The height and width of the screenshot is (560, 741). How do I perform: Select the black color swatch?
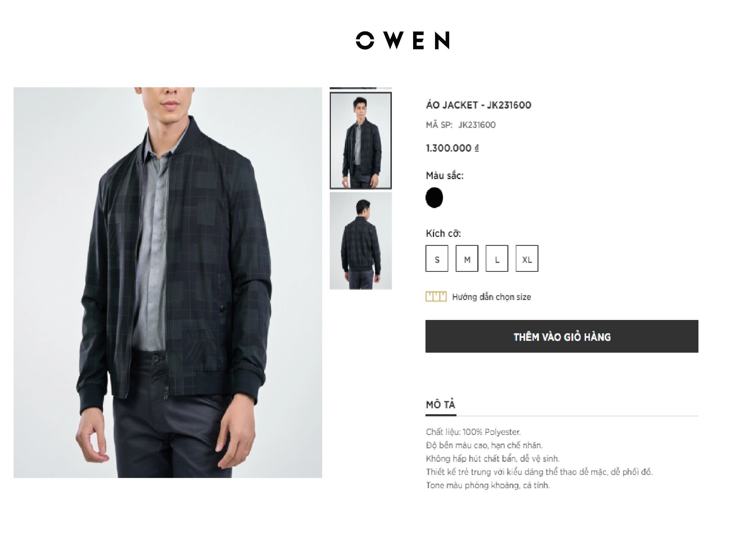pyautogui.click(x=434, y=198)
